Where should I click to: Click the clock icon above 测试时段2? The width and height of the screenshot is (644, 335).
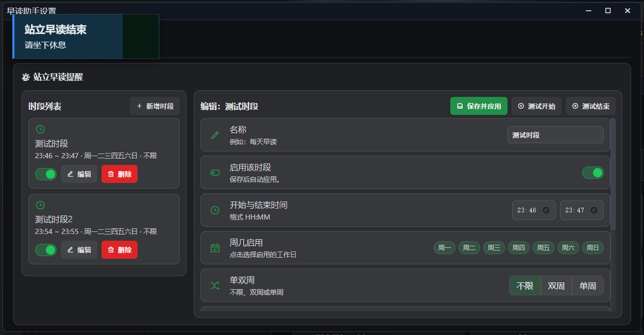pyautogui.click(x=40, y=205)
